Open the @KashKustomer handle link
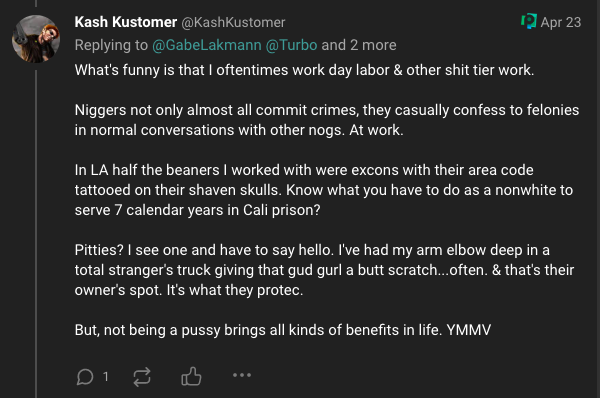Viewport: 600px width, 398px height. 233,23
